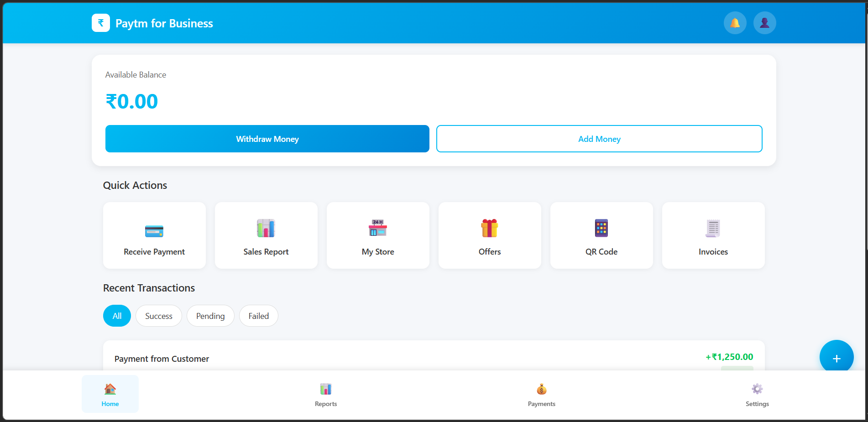Open Offers label
Viewport: 868px width, 422px height.
(x=490, y=252)
